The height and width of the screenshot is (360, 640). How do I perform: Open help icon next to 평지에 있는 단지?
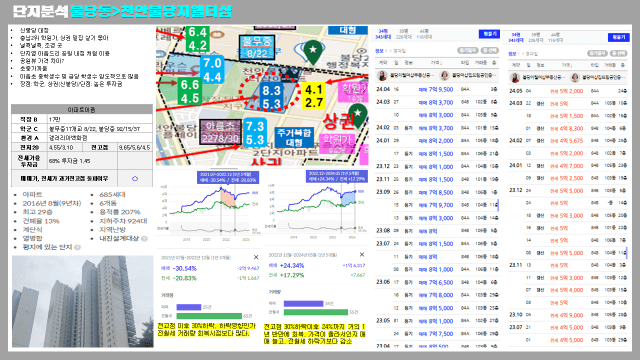coord(78,247)
